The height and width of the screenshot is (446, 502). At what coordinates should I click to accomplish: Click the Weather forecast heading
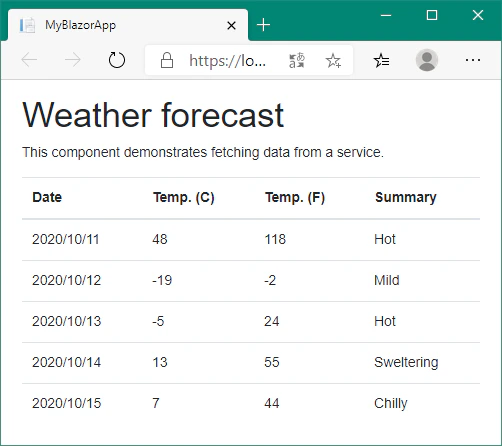pyautogui.click(x=153, y=115)
